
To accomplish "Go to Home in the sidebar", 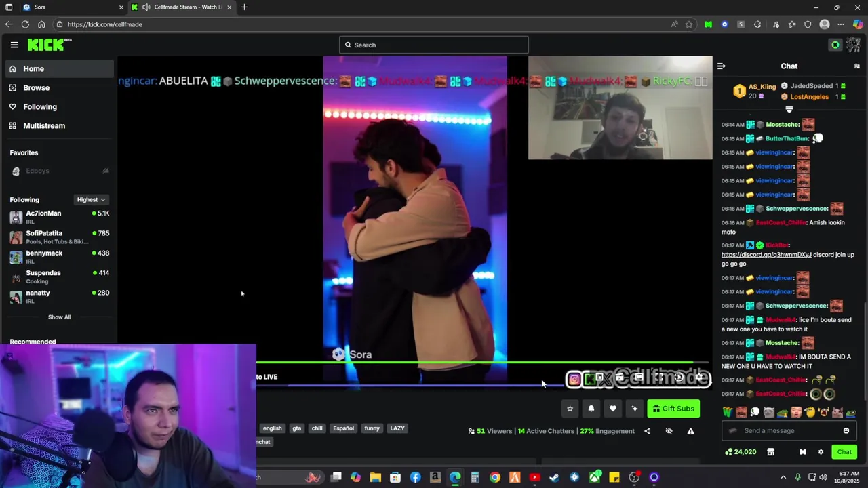I will pos(58,68).
